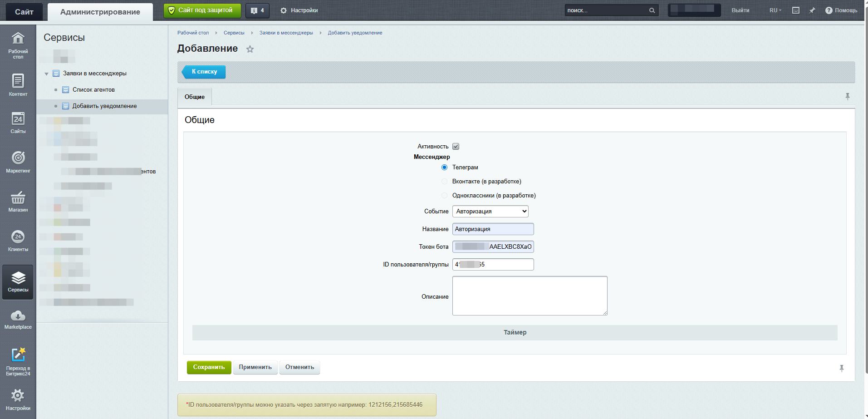868x419 pixels.
Task: Go back with К списку button
Action: (204, 72)
